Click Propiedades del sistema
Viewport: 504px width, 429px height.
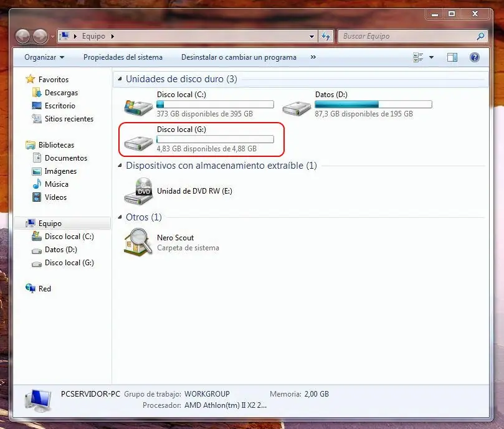pyautogui.click(x=123, y=57)
